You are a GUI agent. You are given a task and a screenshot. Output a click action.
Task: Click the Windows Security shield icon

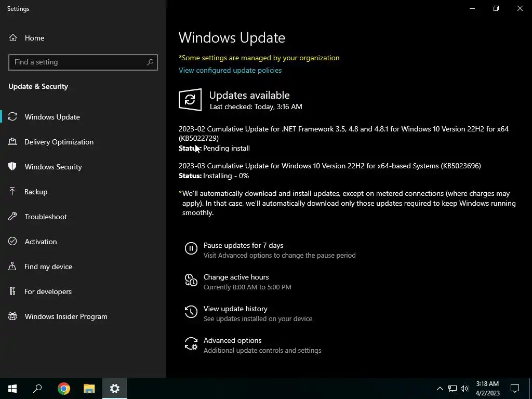pos(12,167)
